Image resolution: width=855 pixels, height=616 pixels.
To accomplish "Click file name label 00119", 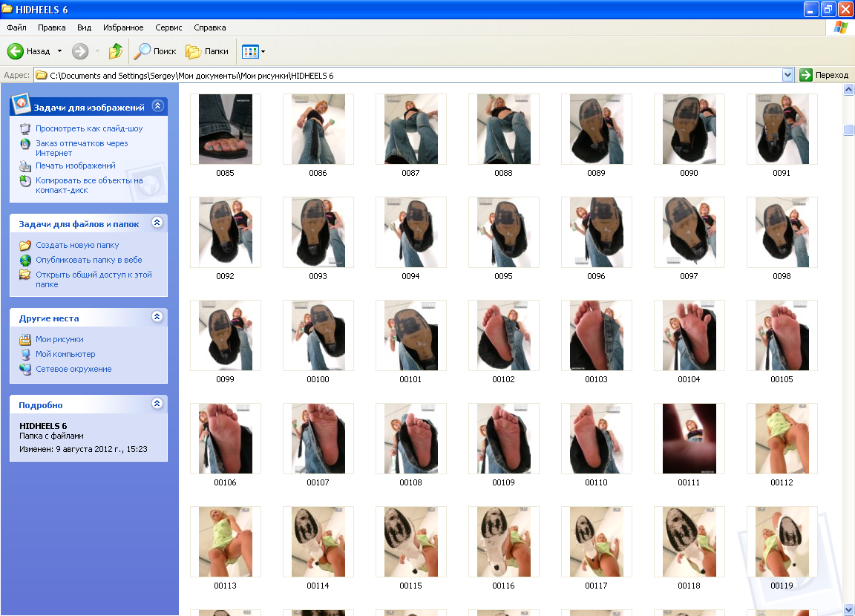I will pyautogui.click(x=782, y=586).
